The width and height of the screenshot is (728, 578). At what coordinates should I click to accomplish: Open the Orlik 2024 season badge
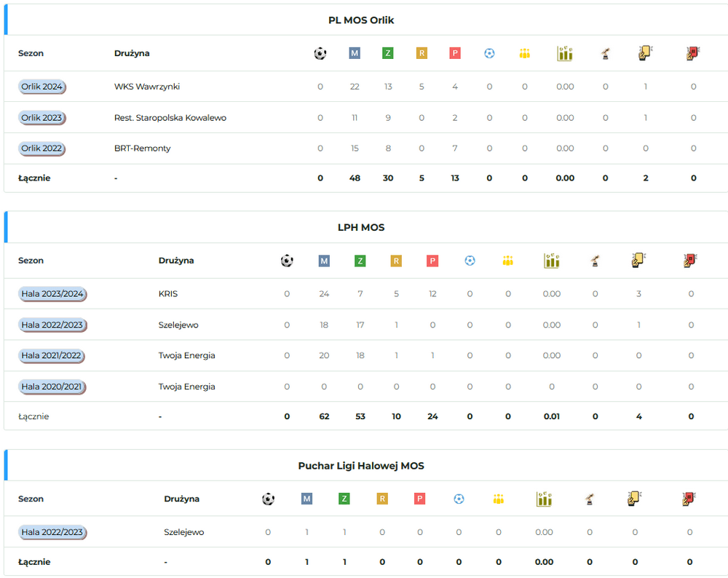42,87
